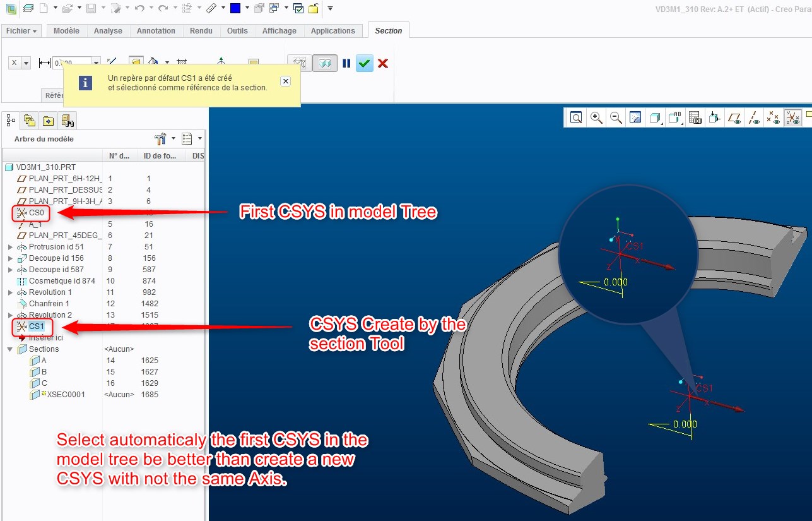Click the blue color swatch in toolbar

(235, 8)
